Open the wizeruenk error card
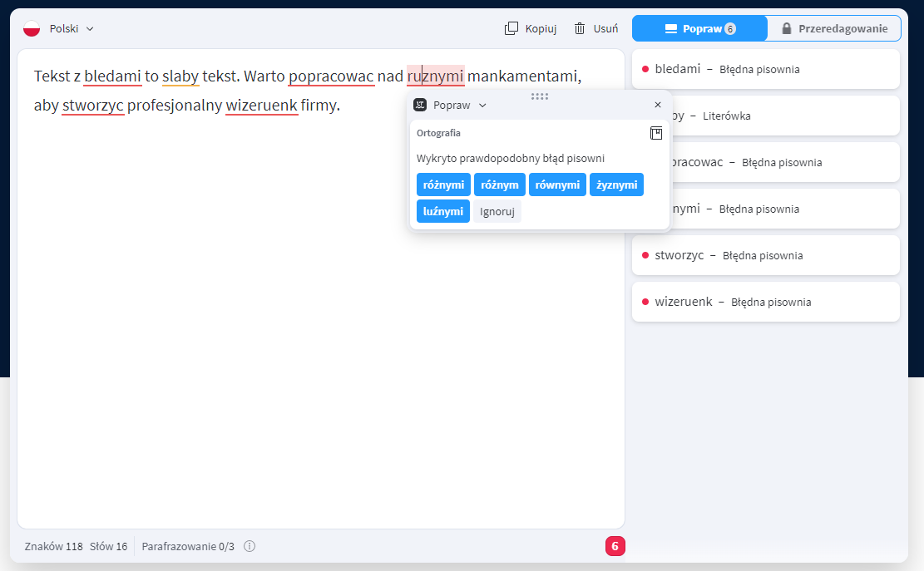 click(765, 302)
